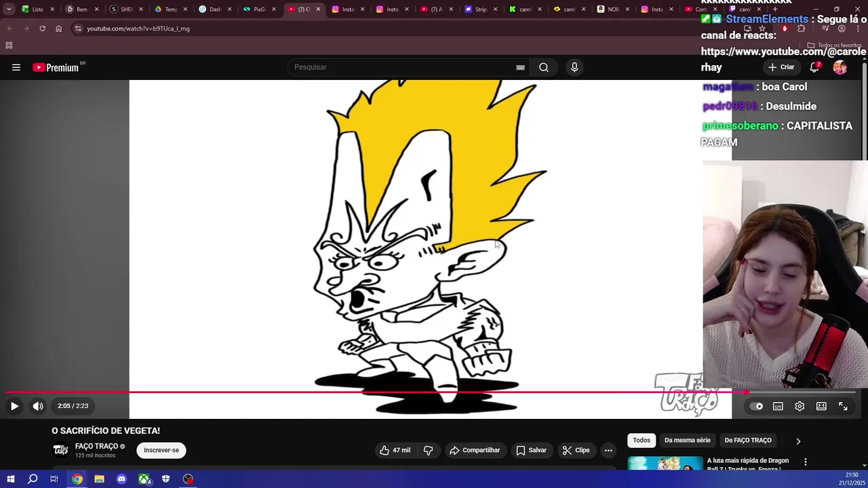This screenshot has width=868, height=488.
Task: Close the active YouTube tab
Action: [x=318, y=9]
